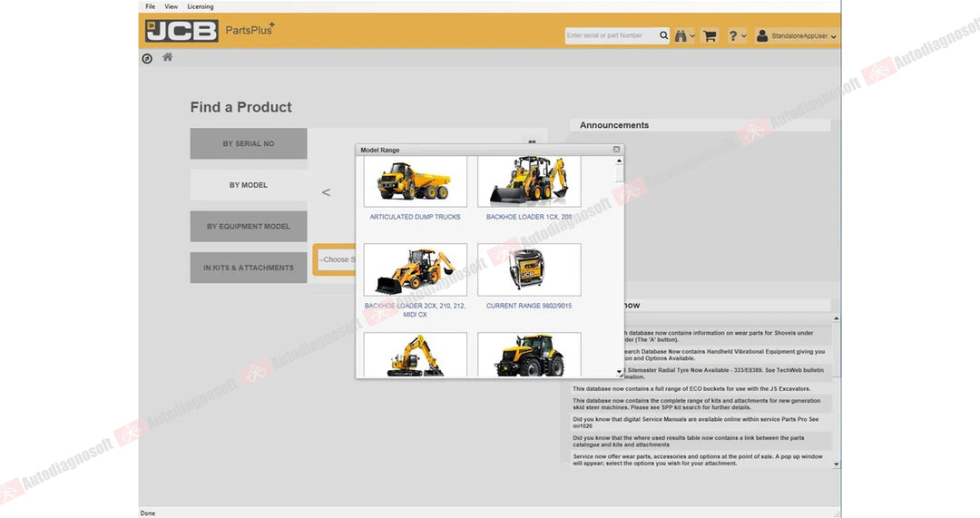
Task: Click the BACKHOE LOADER 2CX, 210, 212 link
Action: [415, 310]
